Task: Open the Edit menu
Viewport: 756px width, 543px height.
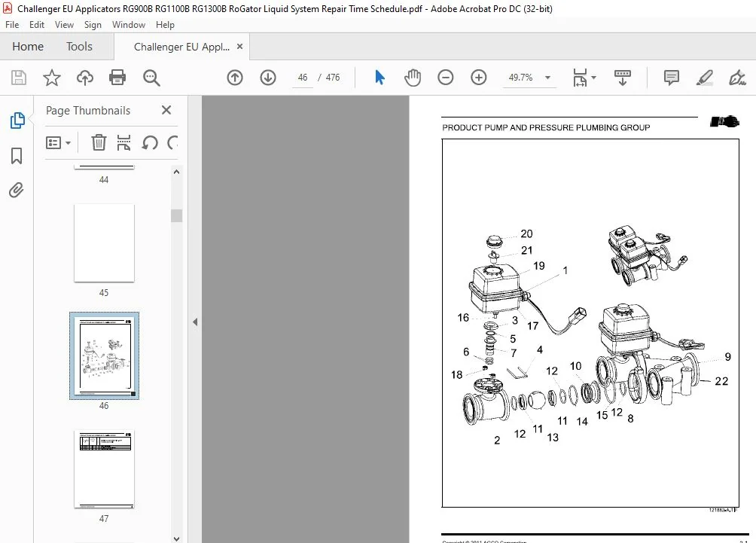Action: click(x=37, y=25)
